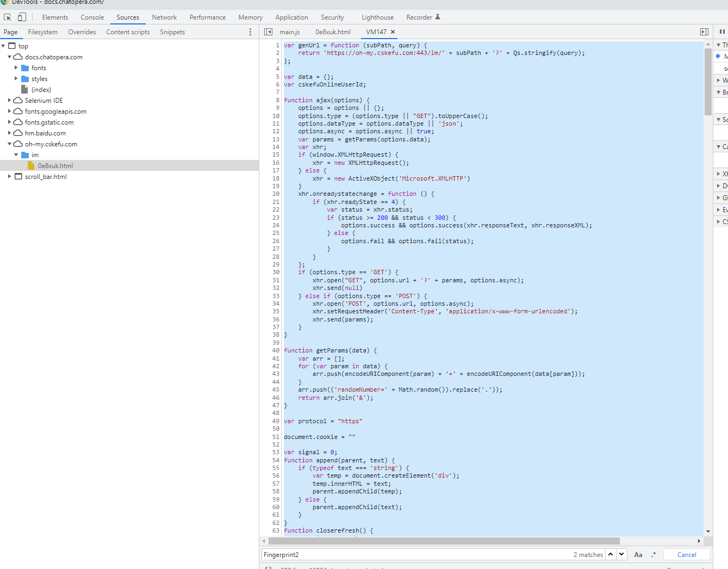Switch to the Snippets tab
This screenshot has width=728, height=569.
coord(172,32)
